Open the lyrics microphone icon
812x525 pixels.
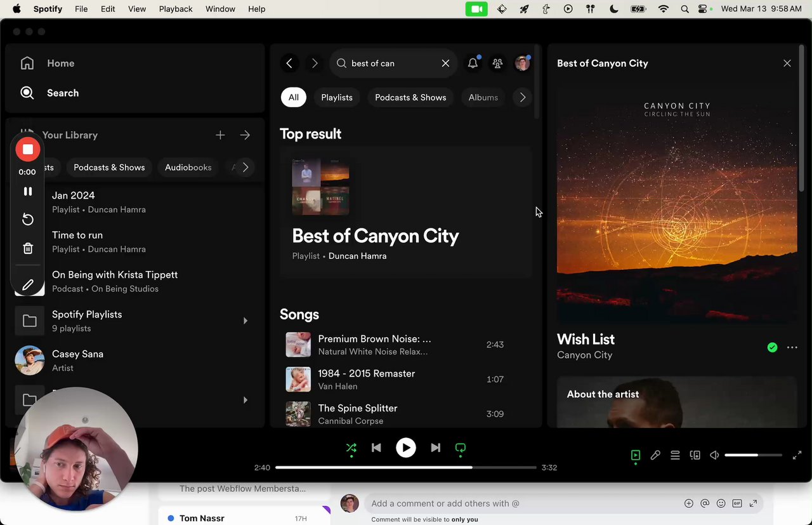[x=655, y=455]
